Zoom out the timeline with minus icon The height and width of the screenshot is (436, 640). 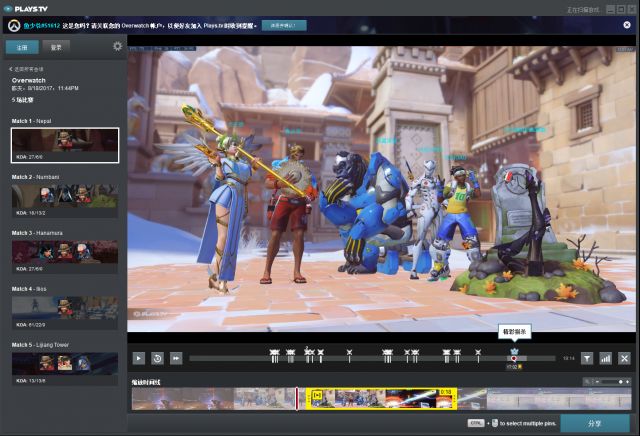tap(597, 382)
